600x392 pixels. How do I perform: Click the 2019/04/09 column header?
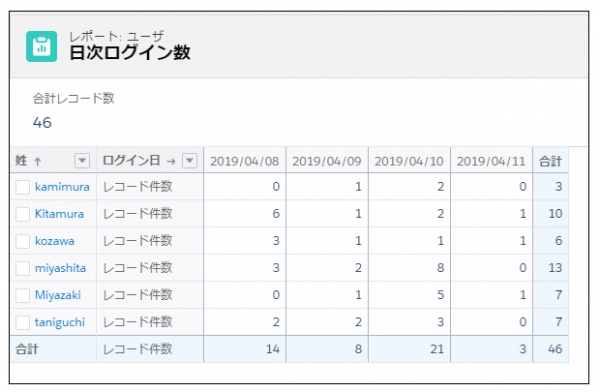(x=327, y=161)
